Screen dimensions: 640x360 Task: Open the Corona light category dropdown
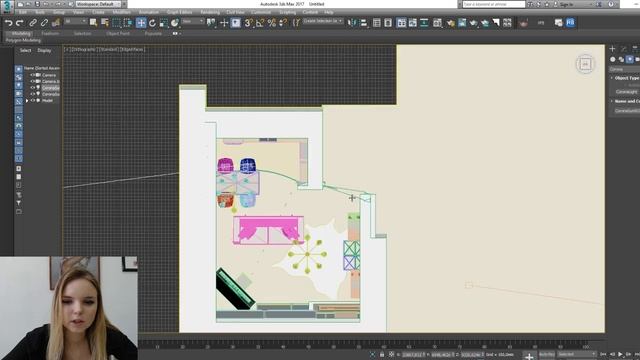click(x=624, y=69)
